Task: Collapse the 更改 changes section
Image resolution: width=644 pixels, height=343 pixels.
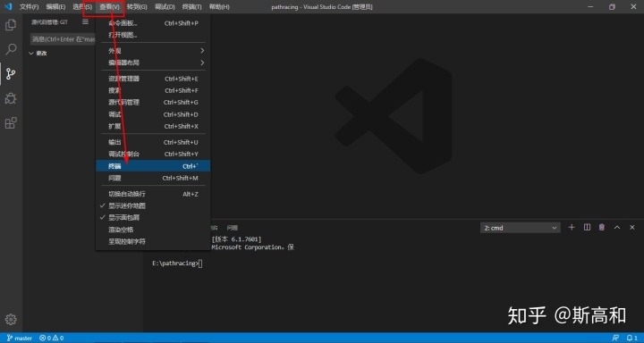Action: [x=38, y=54]
